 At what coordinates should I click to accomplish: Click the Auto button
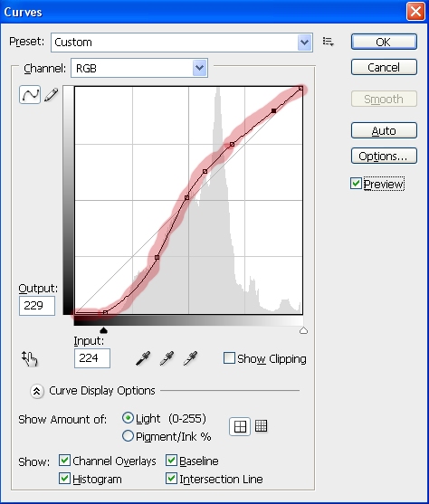[384, 131]
